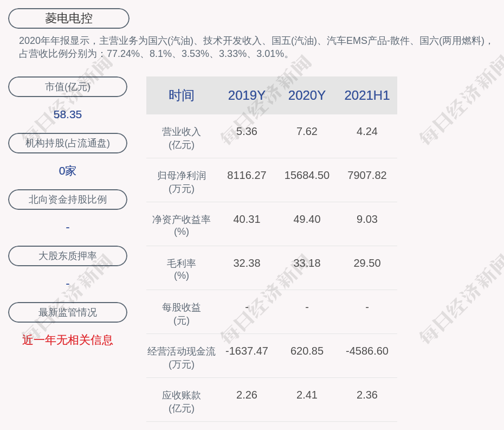504x430 pixels.
Task: Click the 经营活动现金流(万元) row label
Action: (181, 357)
